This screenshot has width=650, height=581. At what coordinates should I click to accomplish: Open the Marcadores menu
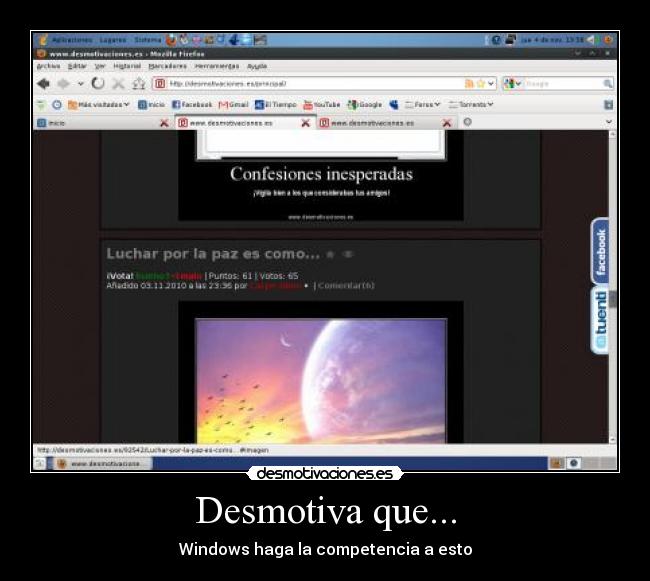(167, 66)
